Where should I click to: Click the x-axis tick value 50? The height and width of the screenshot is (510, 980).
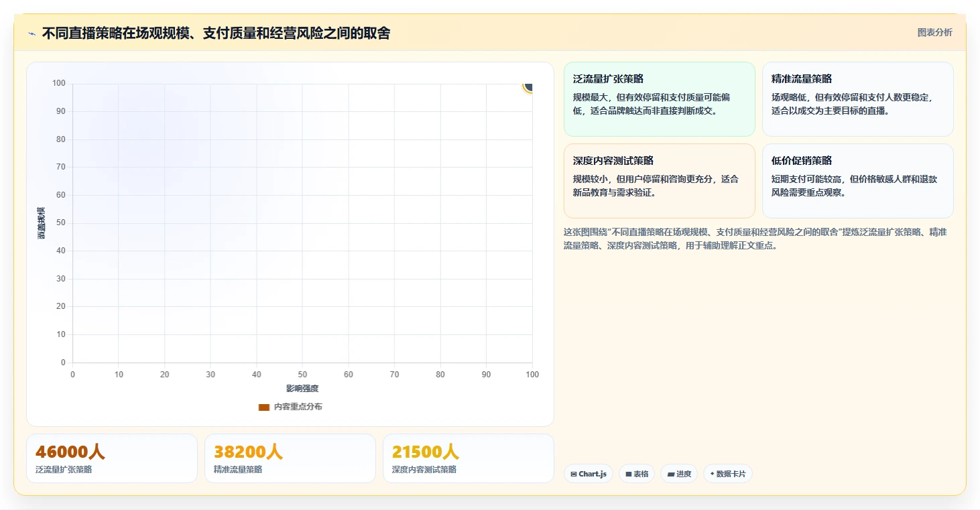302,375
